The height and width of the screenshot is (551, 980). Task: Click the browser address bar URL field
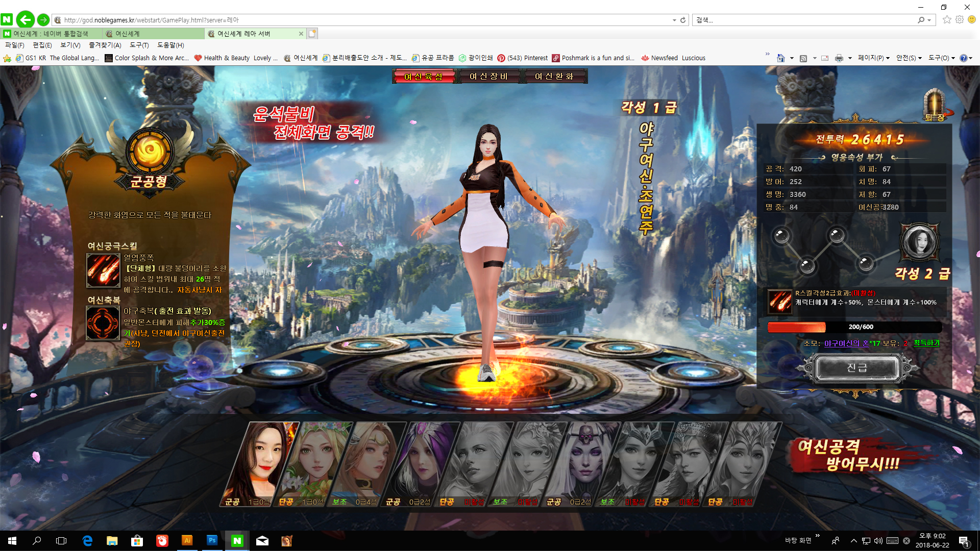click(x=362, y=20)
